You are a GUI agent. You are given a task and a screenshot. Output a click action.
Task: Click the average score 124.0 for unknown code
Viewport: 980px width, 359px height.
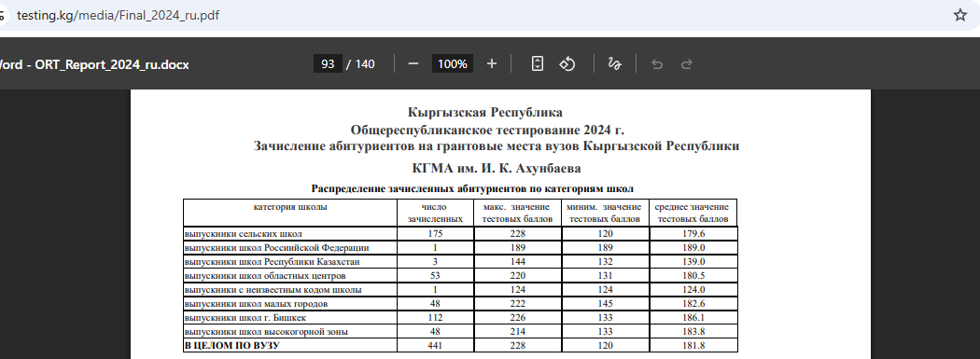tap(693, 290)
